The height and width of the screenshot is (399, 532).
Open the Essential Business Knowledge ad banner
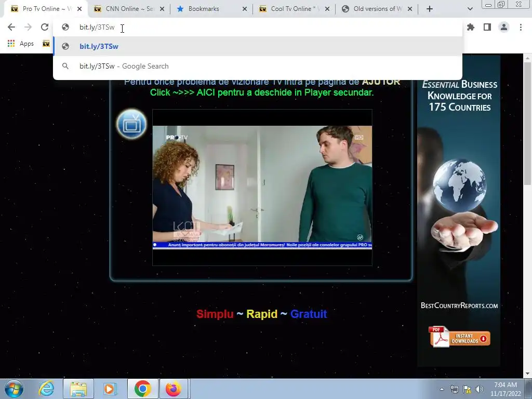click(459, 211)
